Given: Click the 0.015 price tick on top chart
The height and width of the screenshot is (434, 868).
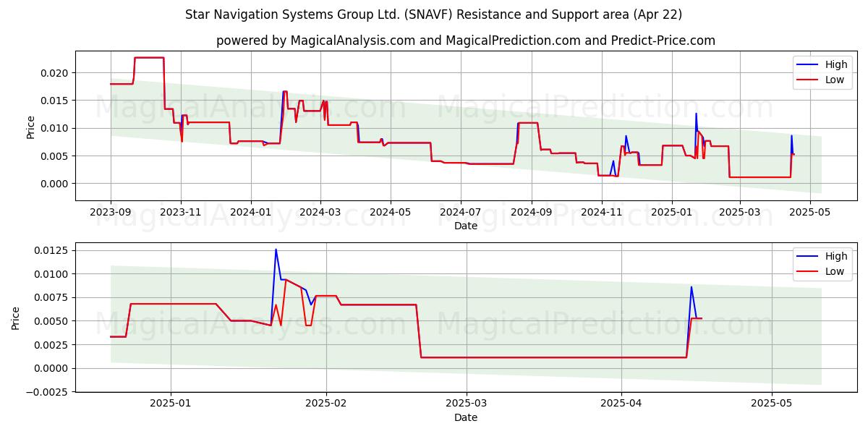Looking at the screenshot, I should tap(56, 101).
